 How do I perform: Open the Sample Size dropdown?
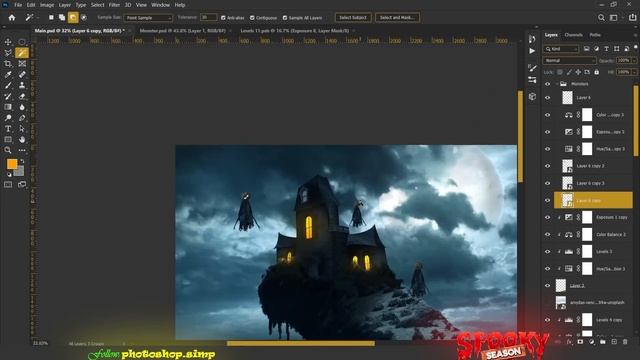[x=148, y=18]
